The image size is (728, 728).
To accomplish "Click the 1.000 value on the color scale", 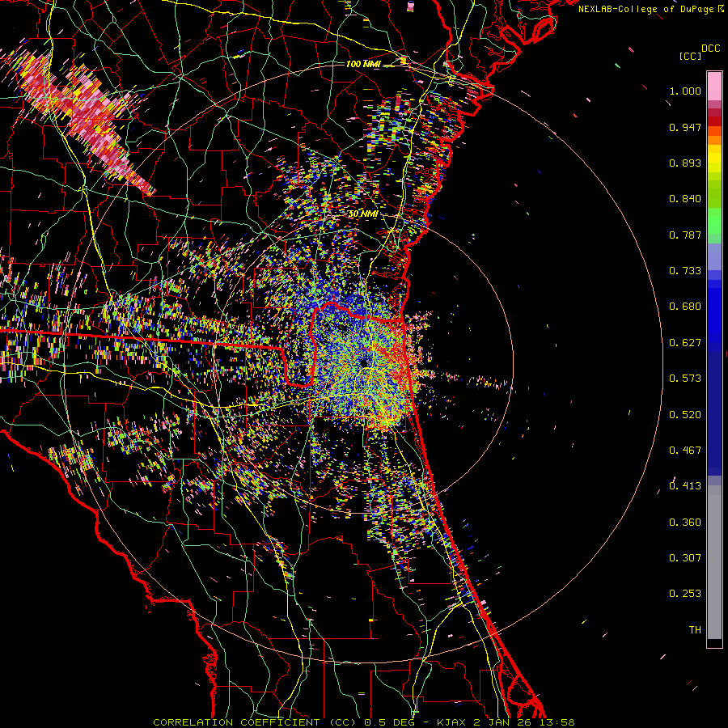I will (x=685, y=91).
